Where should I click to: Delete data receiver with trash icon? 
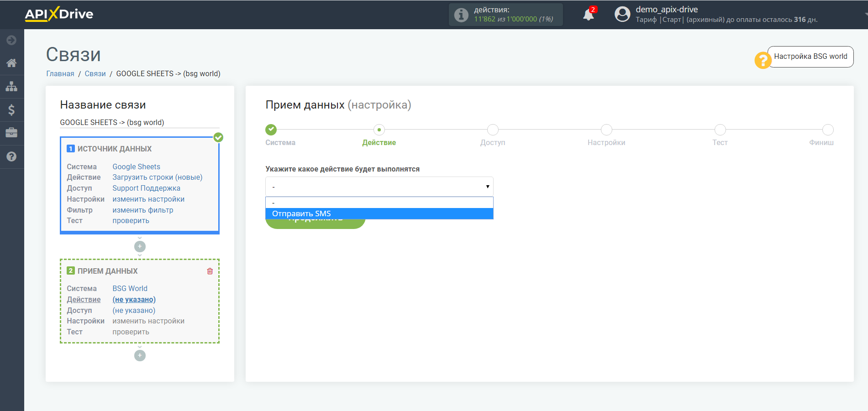point(210,271)
